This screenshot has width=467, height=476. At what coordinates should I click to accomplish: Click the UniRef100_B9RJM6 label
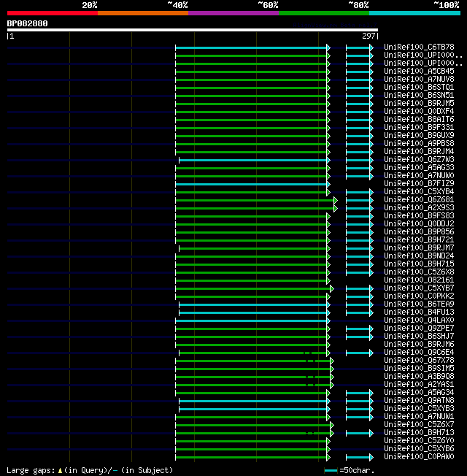(419, 345)
